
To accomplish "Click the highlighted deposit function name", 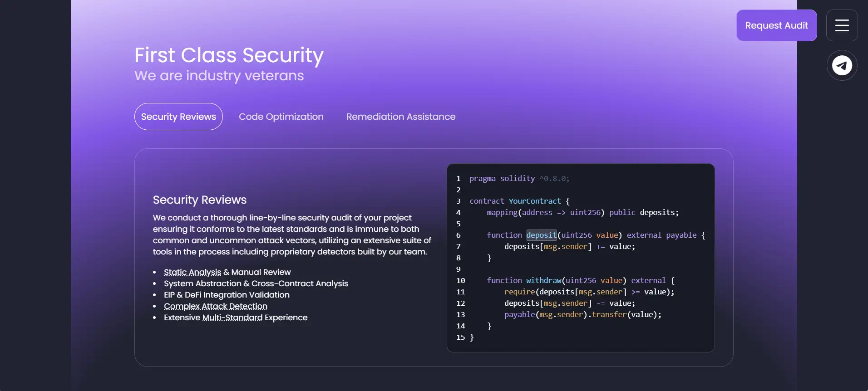I will (x=541, y=235).
